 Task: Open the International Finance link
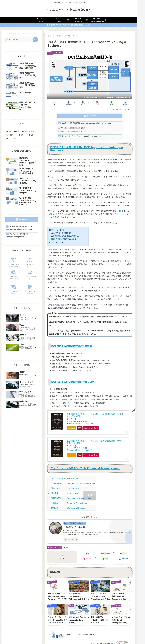click(76, 508)
